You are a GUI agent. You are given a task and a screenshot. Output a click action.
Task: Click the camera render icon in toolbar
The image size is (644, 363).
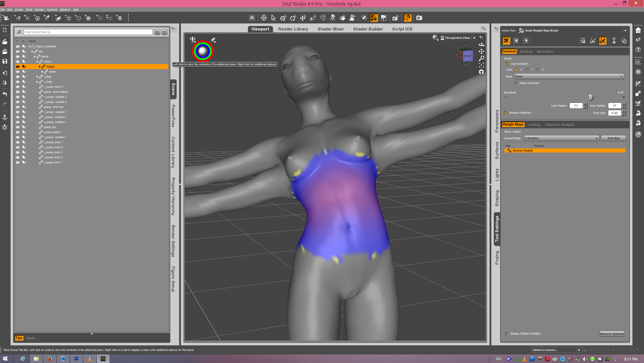pos(419,18)
